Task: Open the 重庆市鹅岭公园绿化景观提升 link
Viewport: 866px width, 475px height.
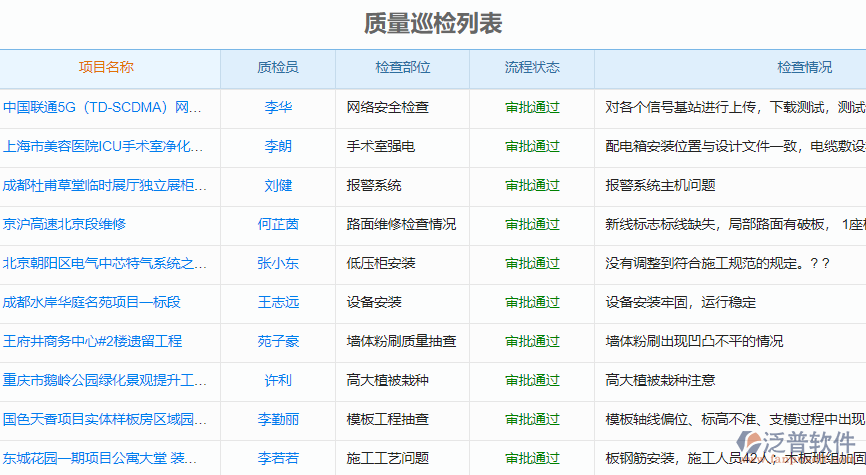Action: click(x=104, y=380)
